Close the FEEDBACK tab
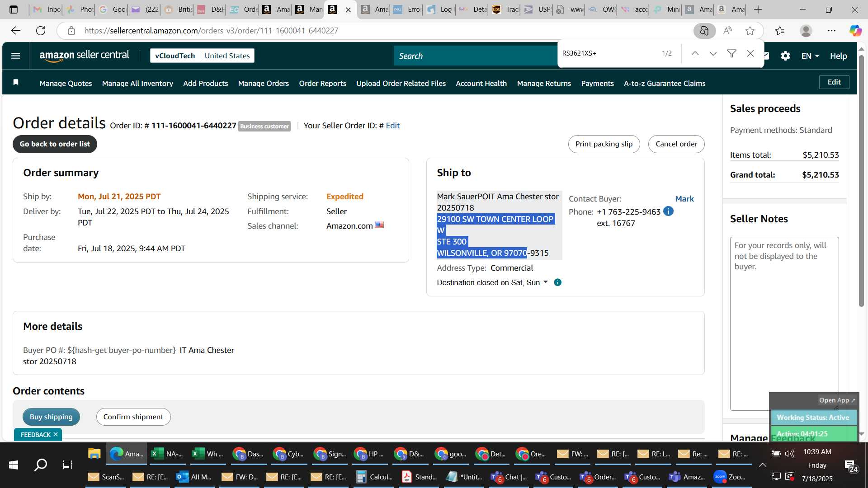Image resolution: width=868 pixels, height=488 pixels. [x=56, y=434]
